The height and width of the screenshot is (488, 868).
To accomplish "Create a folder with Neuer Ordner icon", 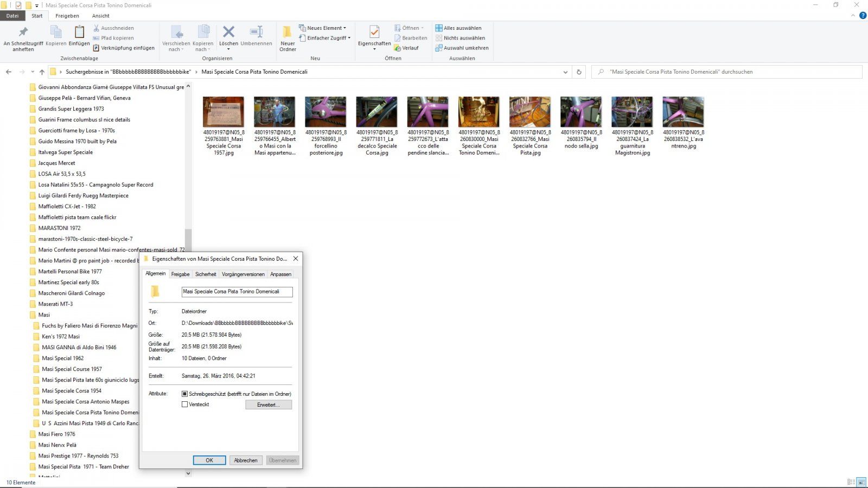I will [x=288, y=33].
